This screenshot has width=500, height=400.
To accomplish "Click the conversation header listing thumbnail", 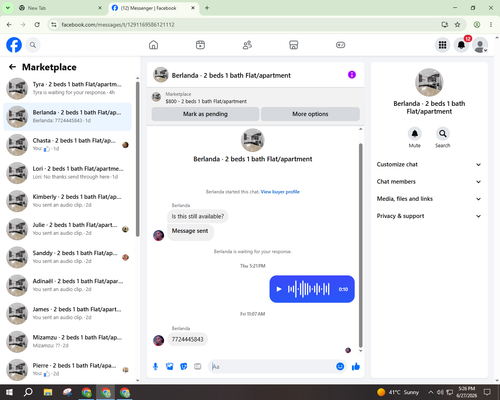I will [161, 75].
